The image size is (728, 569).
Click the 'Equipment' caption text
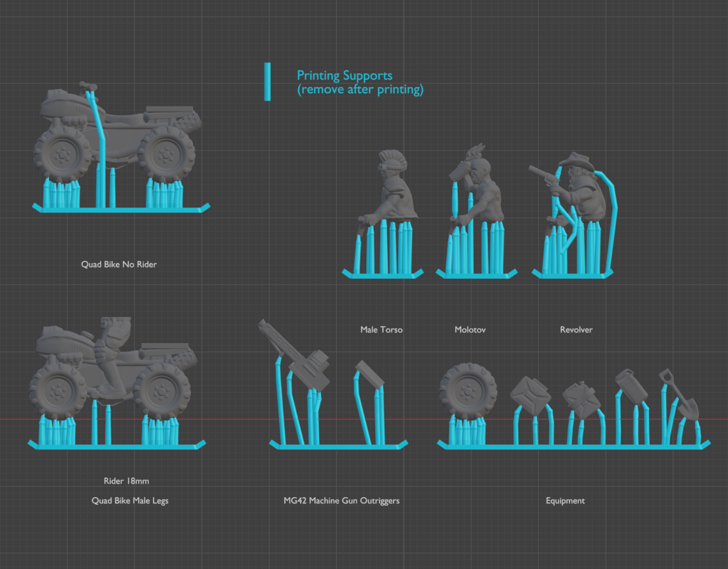[x=565, y=501]
